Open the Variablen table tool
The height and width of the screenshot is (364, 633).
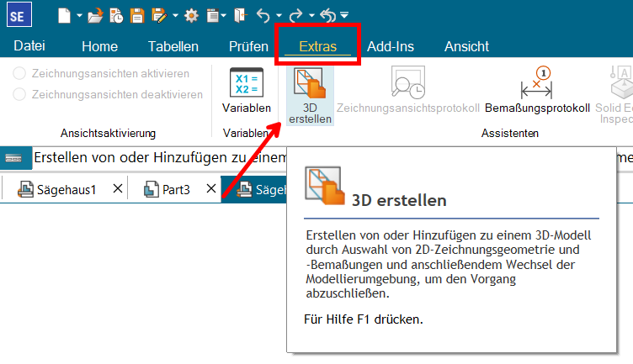(247, 90)
